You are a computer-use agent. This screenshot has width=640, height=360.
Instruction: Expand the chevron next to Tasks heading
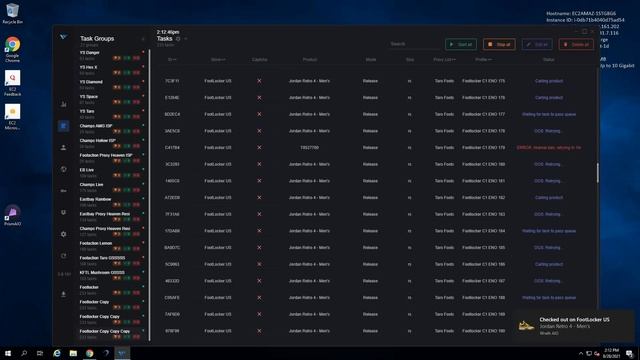[x=186, y=39]
